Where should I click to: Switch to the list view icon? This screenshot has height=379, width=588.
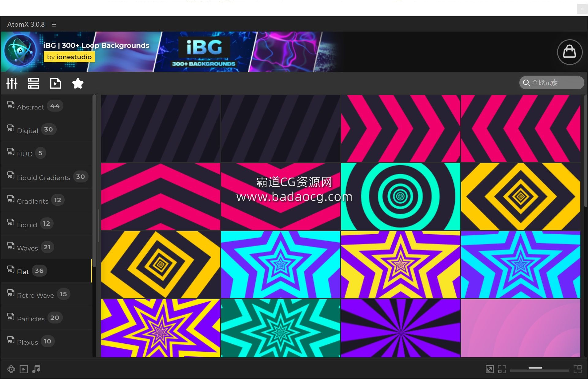click(33, 83)
